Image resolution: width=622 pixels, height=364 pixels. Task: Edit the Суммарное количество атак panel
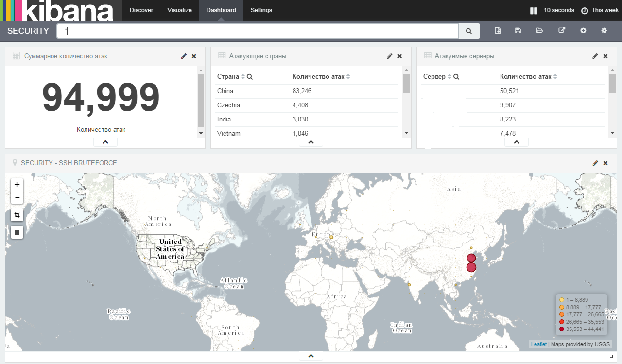(x=184, y=56)
